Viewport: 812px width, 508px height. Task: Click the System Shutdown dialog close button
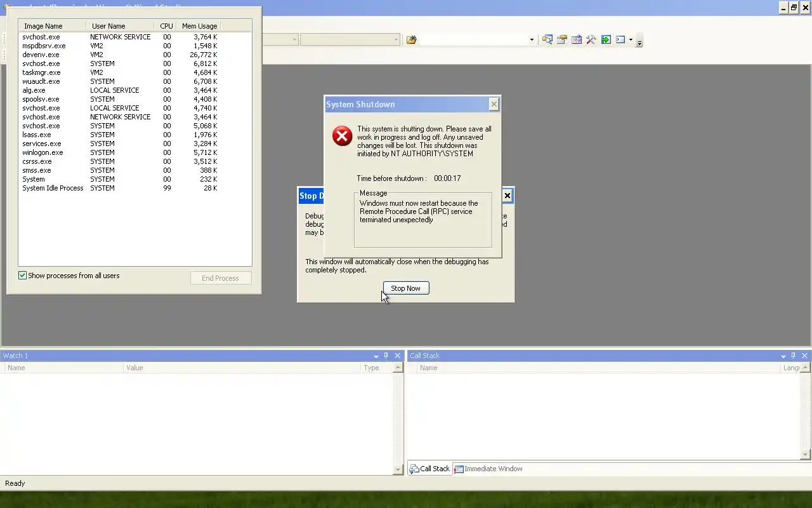(494, 104)
